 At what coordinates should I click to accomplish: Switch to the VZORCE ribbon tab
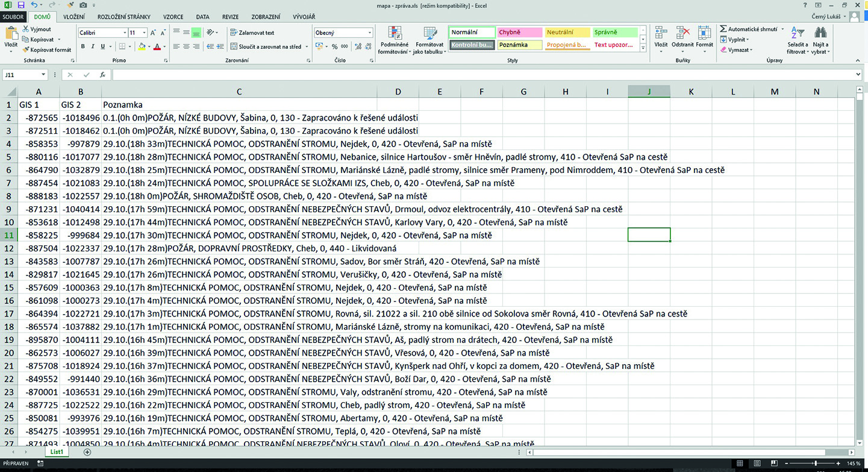tap(173, 17)
